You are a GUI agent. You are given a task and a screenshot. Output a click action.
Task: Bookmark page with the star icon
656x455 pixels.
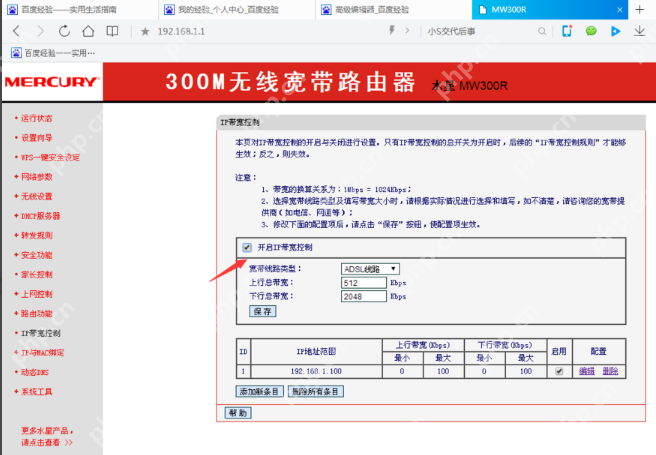(145, 31)
